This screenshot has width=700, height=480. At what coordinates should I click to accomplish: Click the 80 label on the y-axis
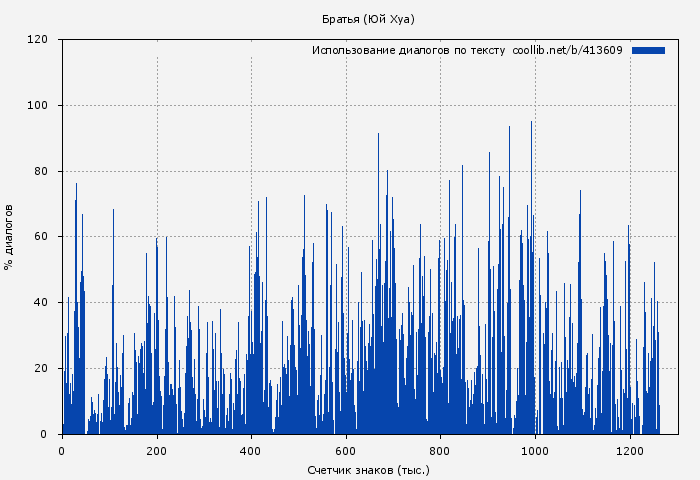[x=41, y=171]
